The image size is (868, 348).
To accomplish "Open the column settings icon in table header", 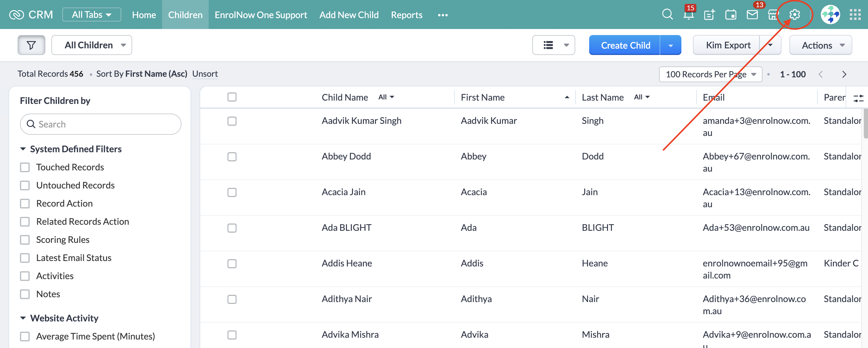I will tap(858, 98).
